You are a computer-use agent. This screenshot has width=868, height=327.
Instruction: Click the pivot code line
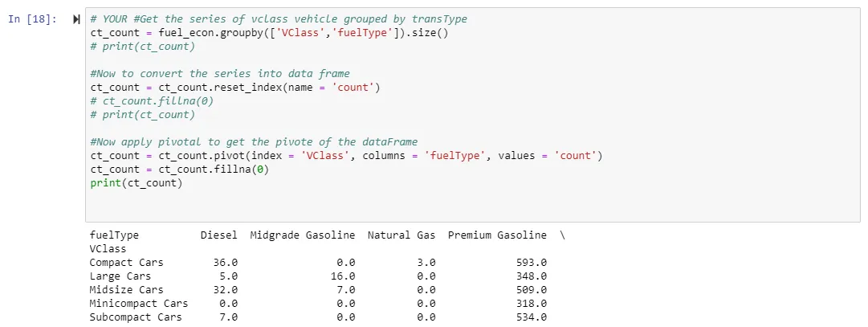click(346, 155)
